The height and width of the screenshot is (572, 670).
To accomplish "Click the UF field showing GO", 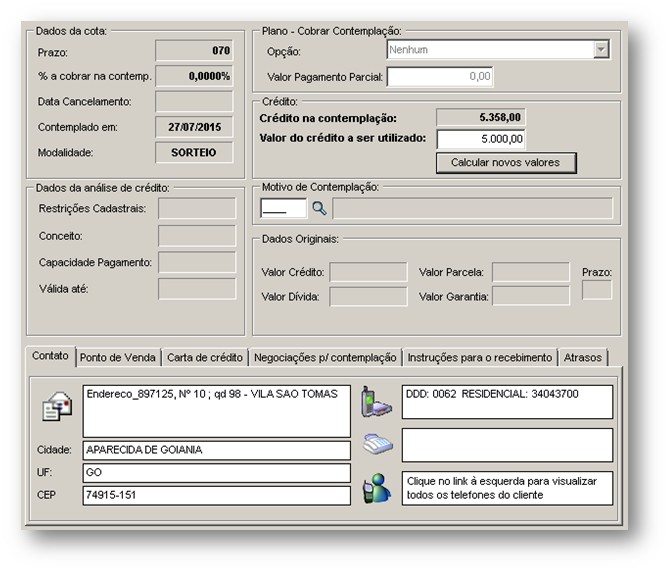I will coord(217,473).
